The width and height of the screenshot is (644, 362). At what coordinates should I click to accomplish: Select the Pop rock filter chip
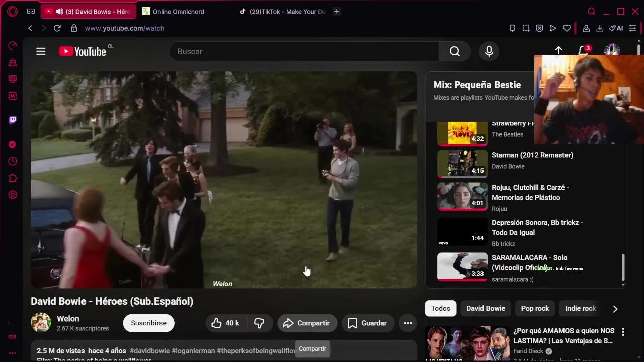tap(535, 308)
